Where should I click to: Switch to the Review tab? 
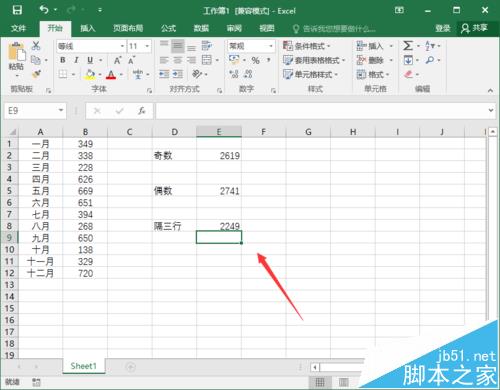pos(234,28)
